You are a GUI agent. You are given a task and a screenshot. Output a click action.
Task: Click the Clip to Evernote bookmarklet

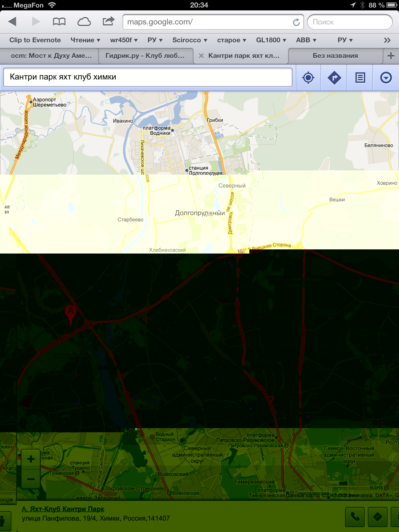tap(35, 40)
